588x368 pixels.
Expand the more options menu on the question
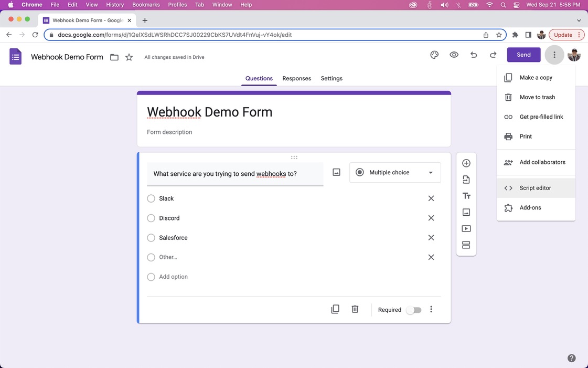tap(431, 309)
